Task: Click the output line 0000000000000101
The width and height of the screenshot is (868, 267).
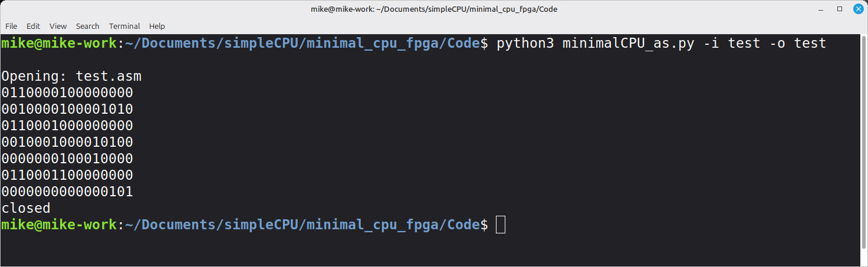Action: coord(67,192)
